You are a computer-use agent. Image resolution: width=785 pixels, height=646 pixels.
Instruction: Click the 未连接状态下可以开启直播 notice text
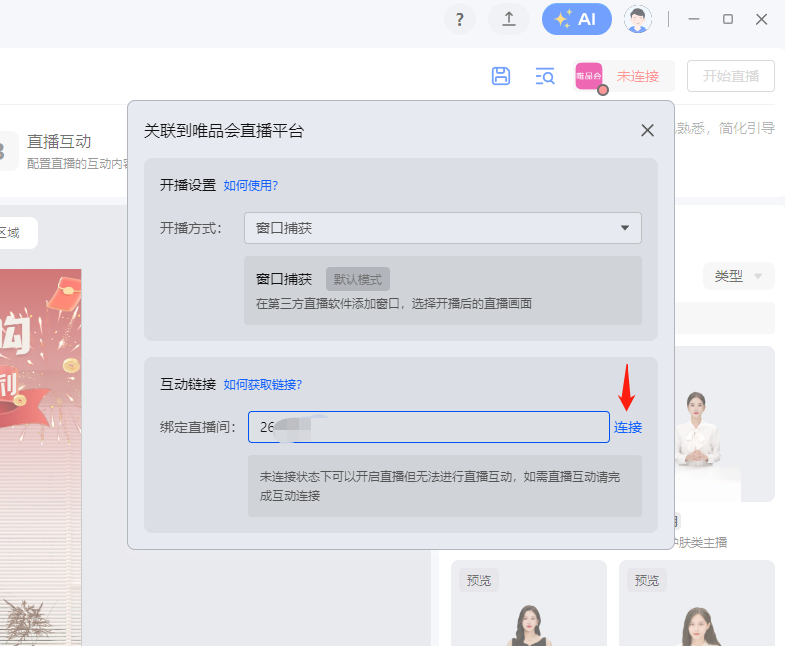pyautogui.click(x=440, y=486)
